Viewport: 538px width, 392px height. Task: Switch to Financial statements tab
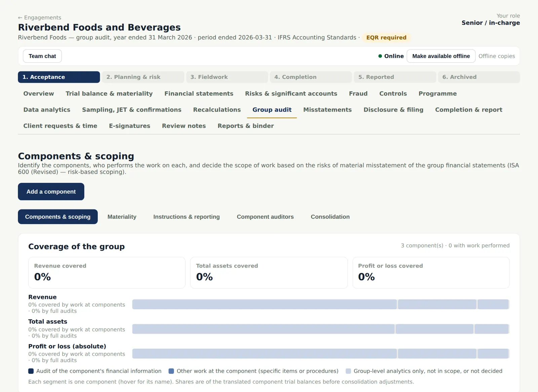tap(199, 94)
